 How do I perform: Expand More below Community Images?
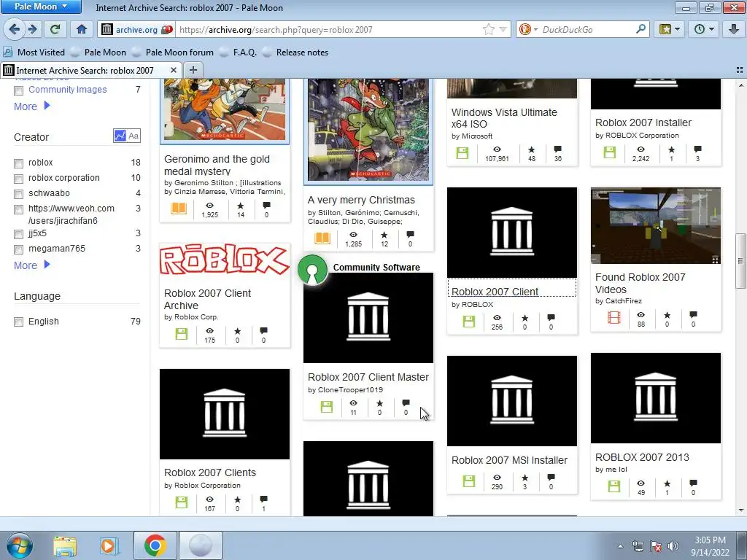31,106
